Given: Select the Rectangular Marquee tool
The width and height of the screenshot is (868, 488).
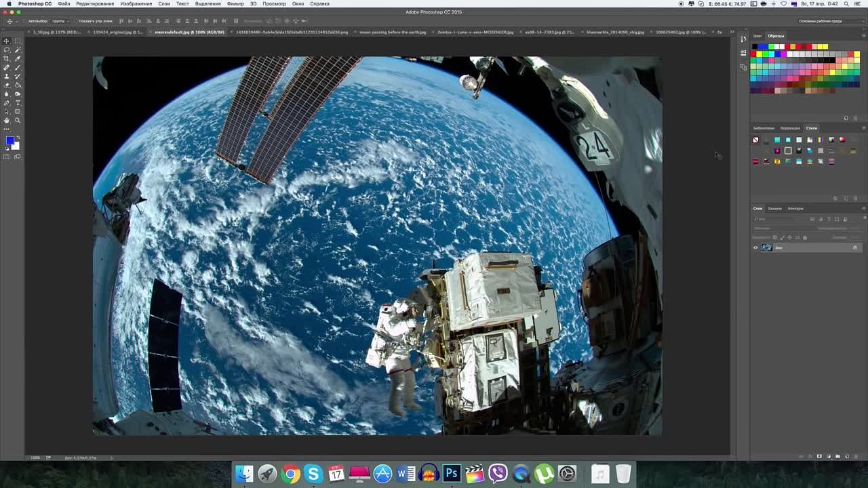Looking at the screenshot, I should (18, 41).
